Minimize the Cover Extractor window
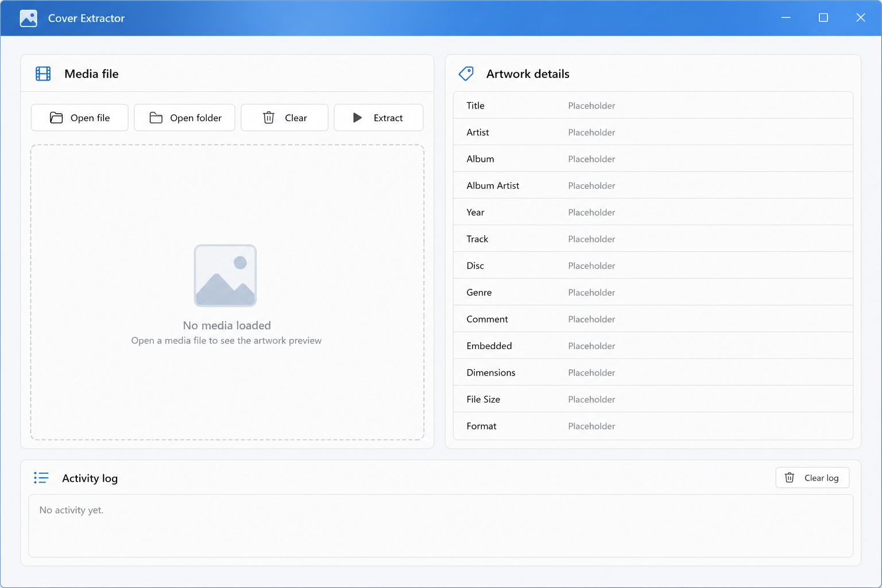The height and width of the screenshot is (588, 882). [x=786, y=18]
